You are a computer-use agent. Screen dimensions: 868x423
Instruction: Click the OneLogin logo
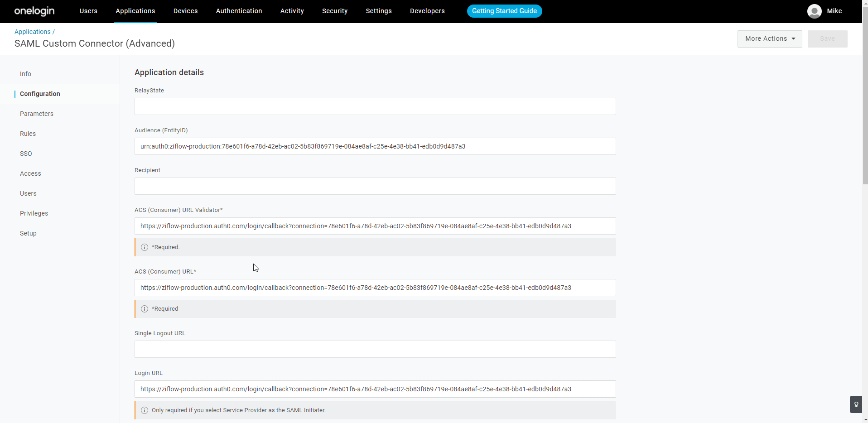click(x=34, y=11)
